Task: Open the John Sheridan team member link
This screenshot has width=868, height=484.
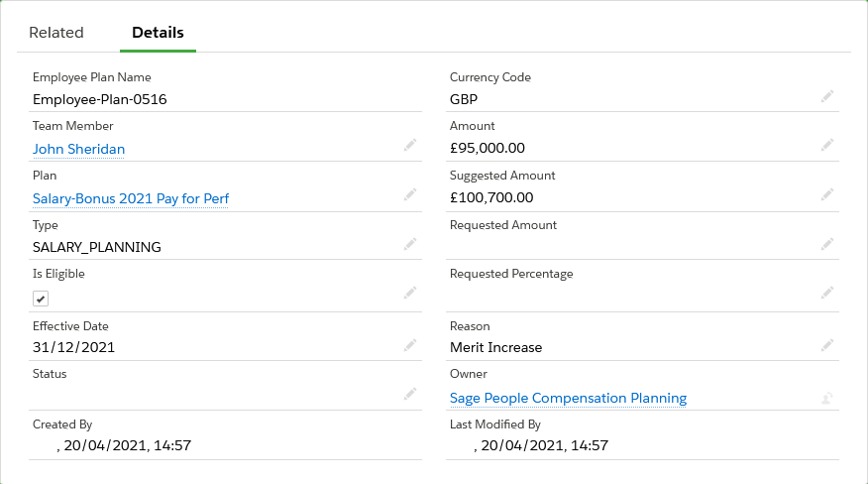Action: (x=79, y=149)
